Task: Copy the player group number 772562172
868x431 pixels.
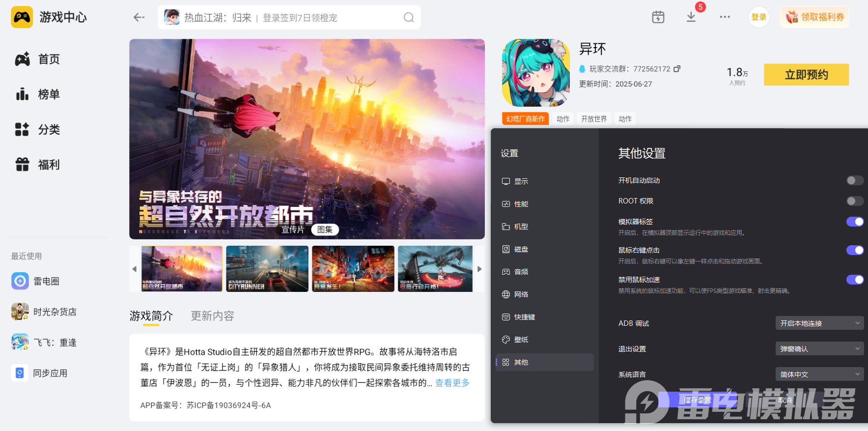Action: [677, 69]
